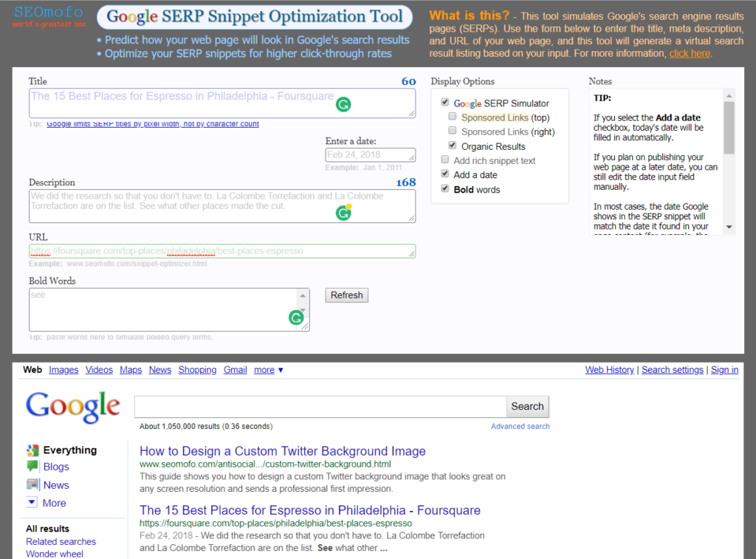
Task: Click the seomofo.com result URL text
Action: (x=265, y=464)
